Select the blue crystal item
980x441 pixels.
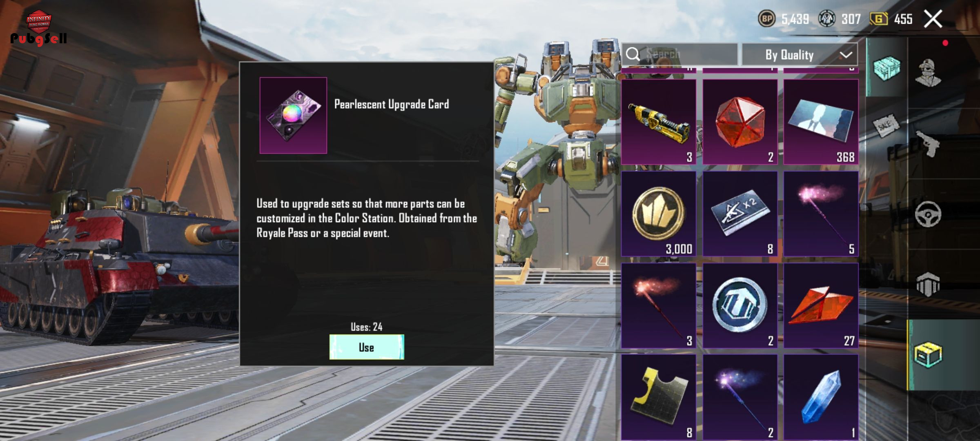(821, 397)
